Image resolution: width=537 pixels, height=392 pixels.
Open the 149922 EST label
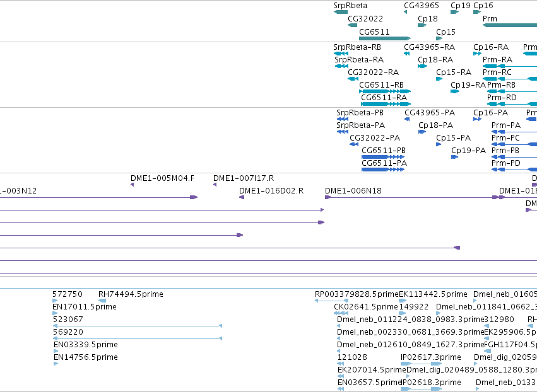(x=414, y=307)
